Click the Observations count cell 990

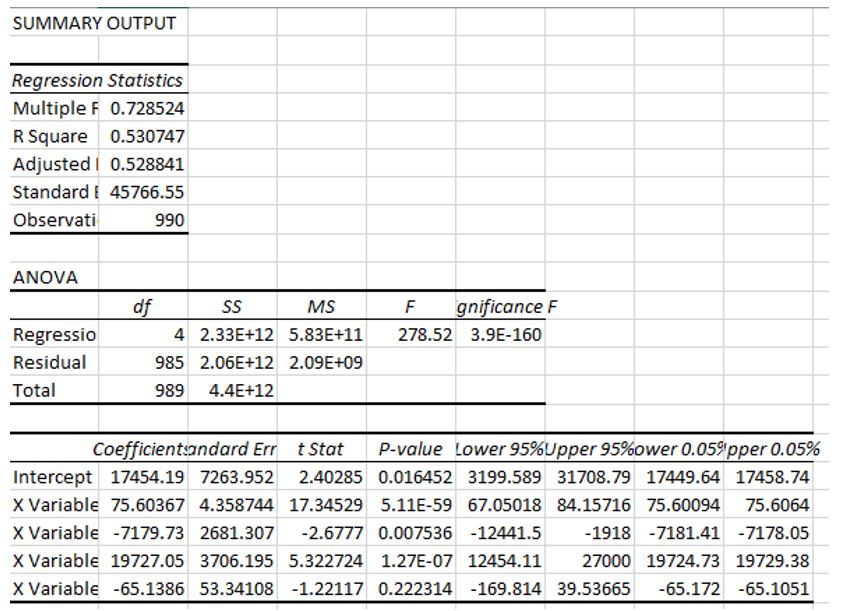point(169,220)
